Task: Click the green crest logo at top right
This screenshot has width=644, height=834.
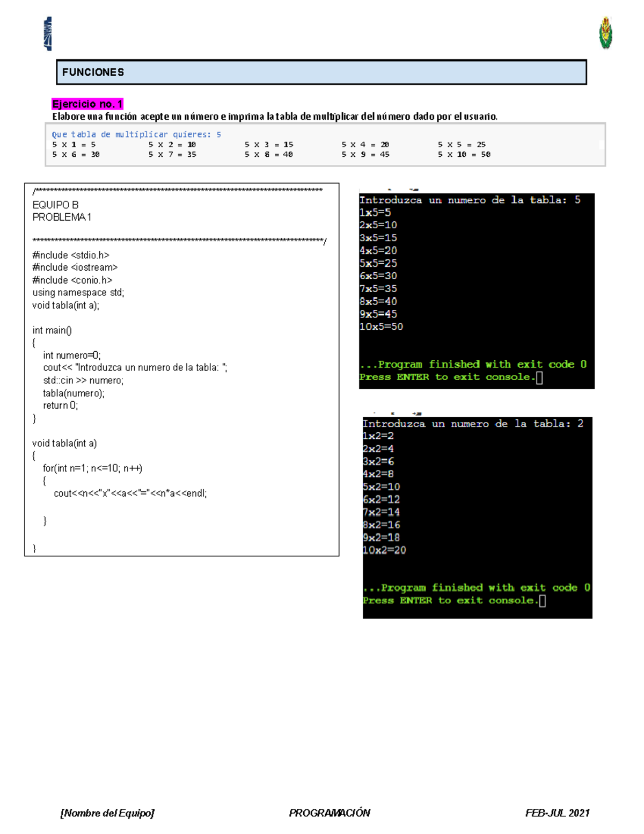Action: pyautogui.click(x=606, y=33)
